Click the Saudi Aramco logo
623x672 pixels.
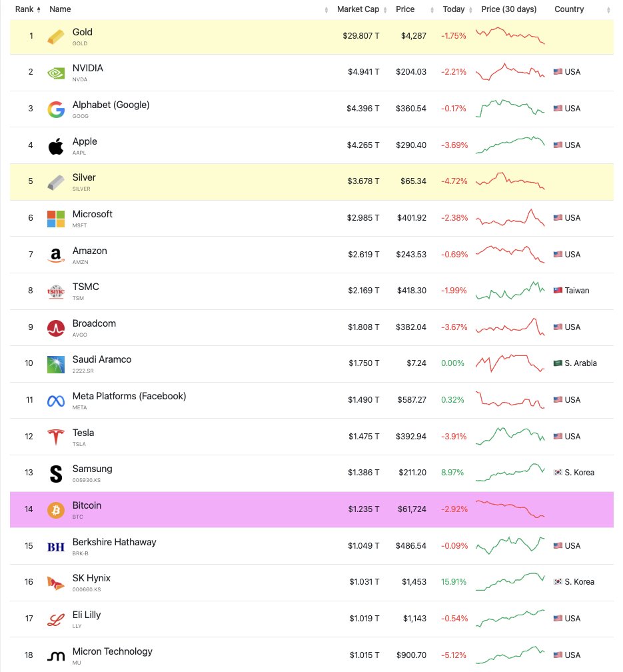point(56,365)
